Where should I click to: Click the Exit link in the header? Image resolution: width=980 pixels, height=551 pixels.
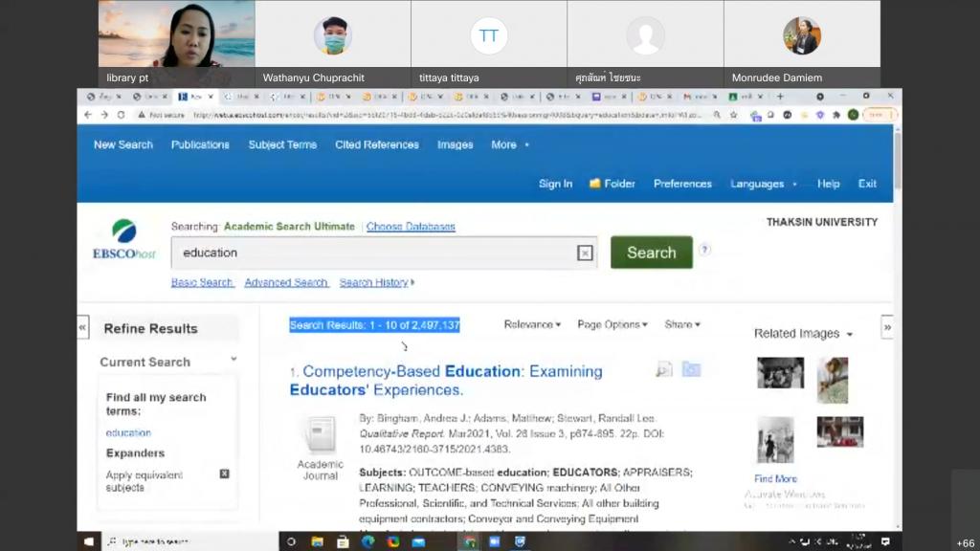point(867,184)
